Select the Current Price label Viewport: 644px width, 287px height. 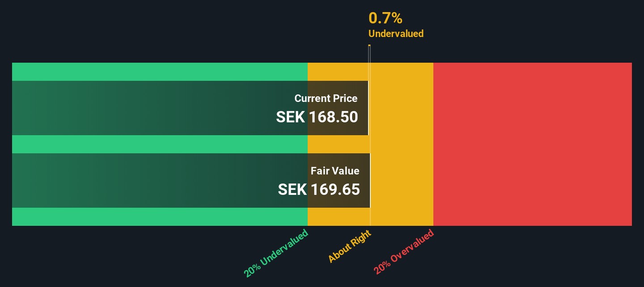[326, 98]
